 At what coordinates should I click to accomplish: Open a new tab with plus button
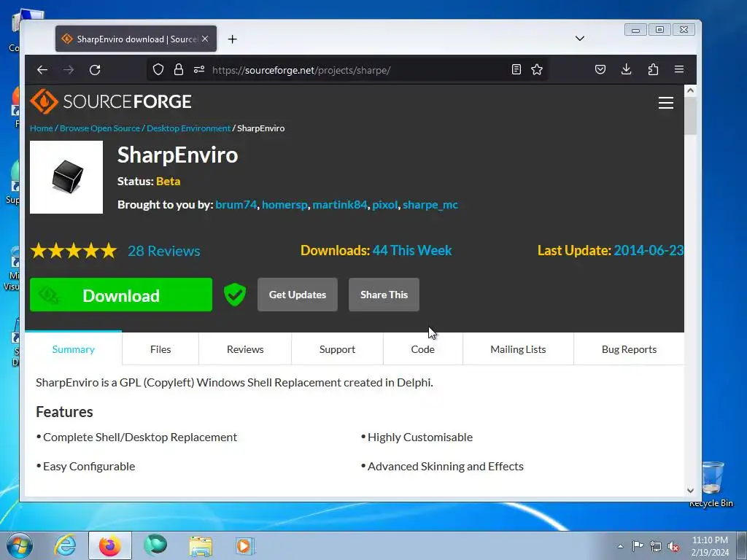[233, 39]
